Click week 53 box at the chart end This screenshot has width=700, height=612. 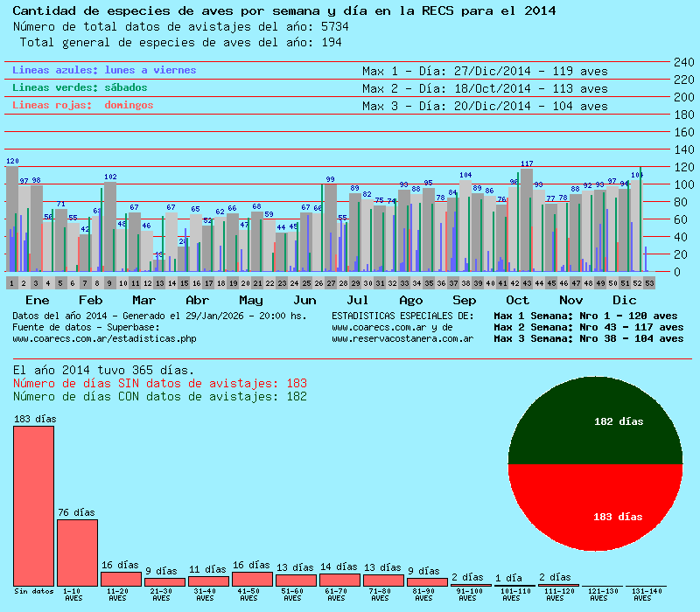(649, 283)
